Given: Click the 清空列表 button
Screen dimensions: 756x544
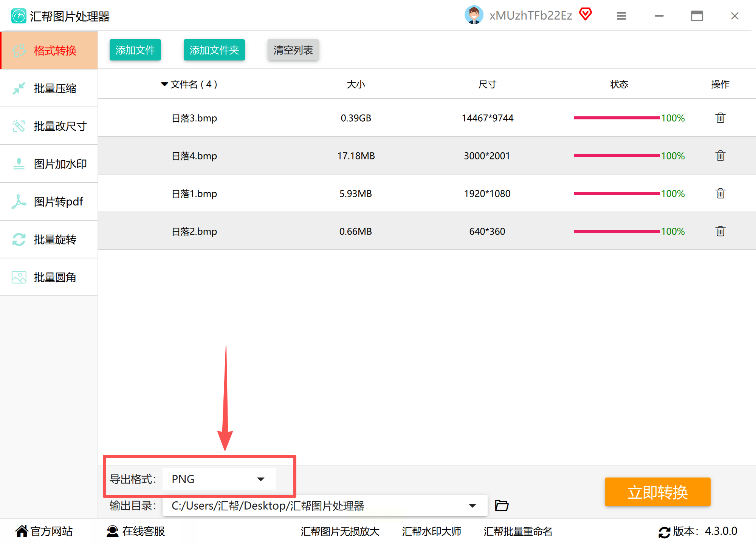Looking at the screenshot, I should coord(293,50).
